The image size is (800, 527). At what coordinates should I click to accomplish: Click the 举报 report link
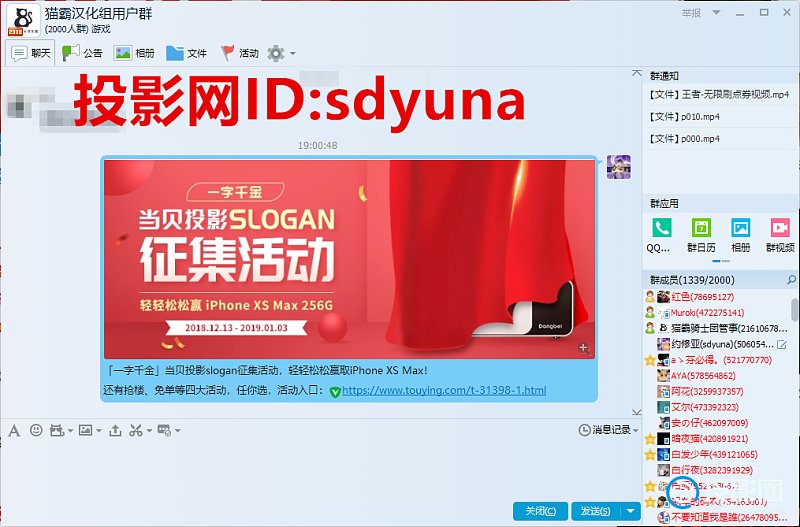coord(691,13)
